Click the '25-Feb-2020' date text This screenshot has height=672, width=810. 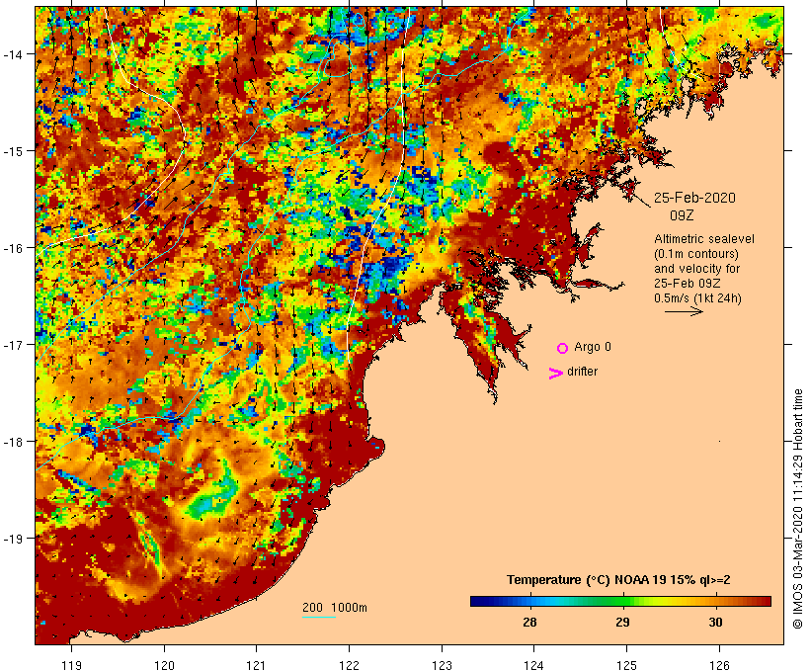pyautogui.click(x=694, y=198)
